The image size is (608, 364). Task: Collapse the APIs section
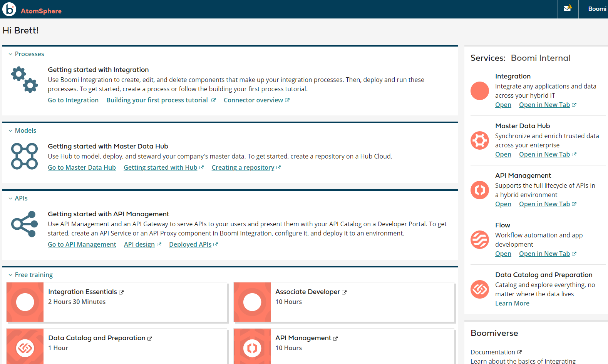(10, 199)
